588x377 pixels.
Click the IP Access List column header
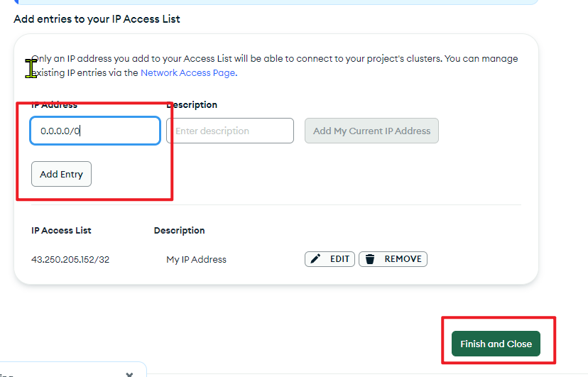click(61, 231)
